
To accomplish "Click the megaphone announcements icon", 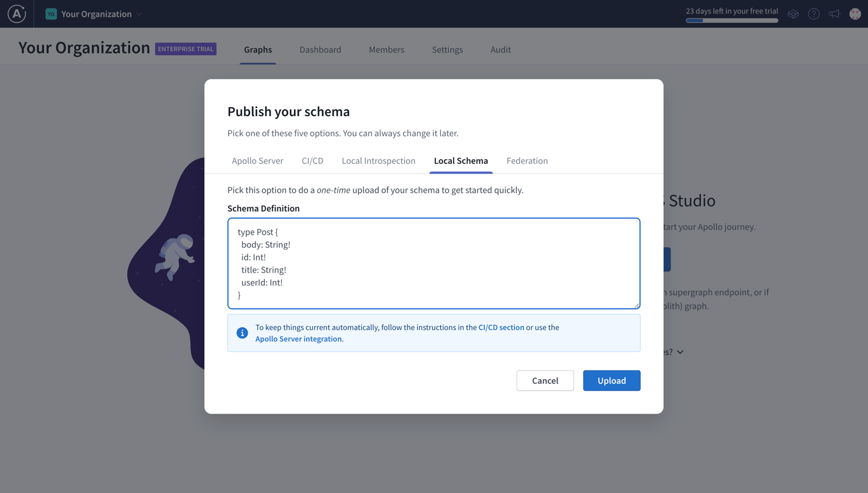I will pos(834,14).
